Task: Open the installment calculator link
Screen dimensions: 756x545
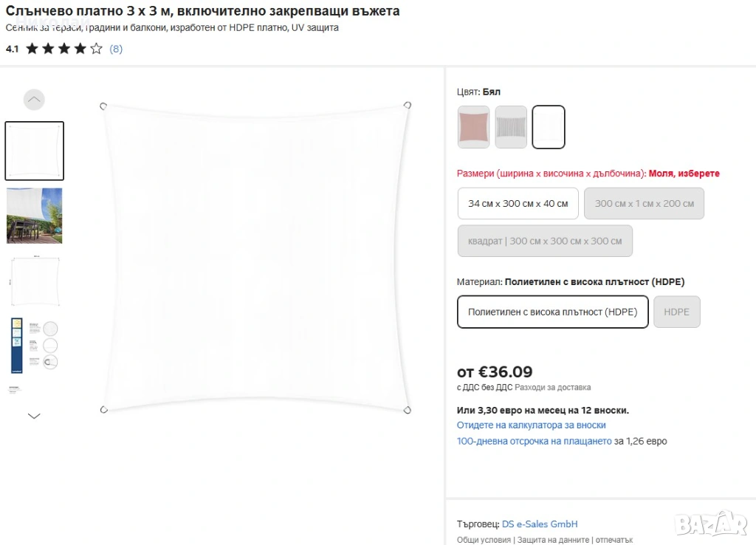Action: point(532,425)
